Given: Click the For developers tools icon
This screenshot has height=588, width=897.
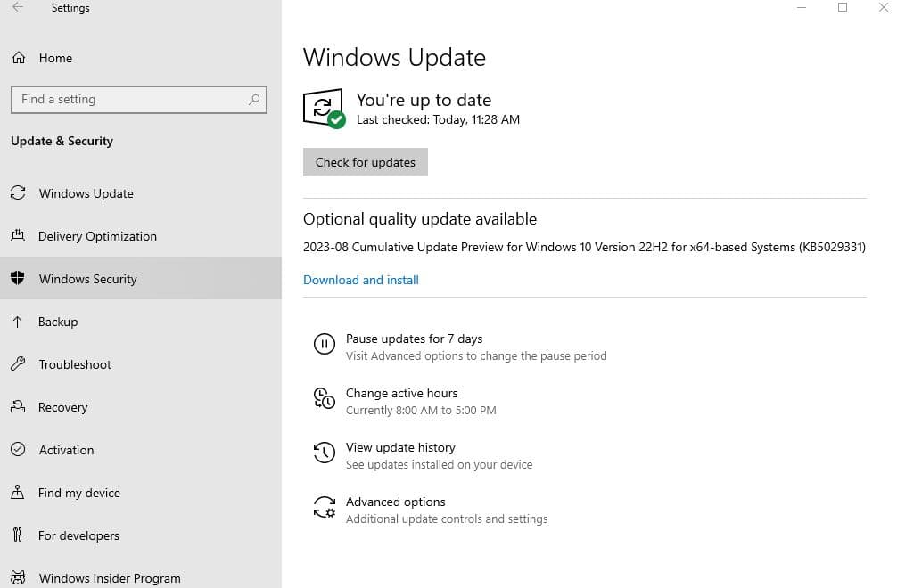Looking at the screenshot, I should click(18, 535).
